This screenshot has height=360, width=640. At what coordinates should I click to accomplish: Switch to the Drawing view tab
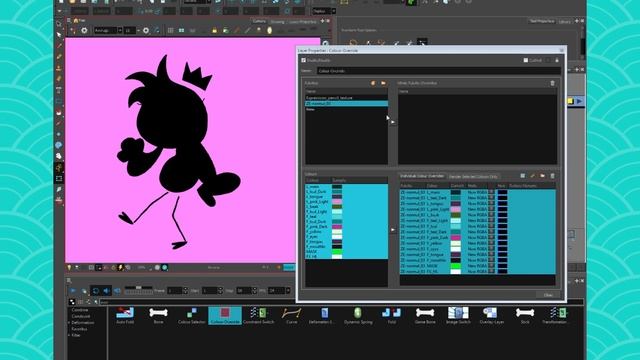pos(277,22)
